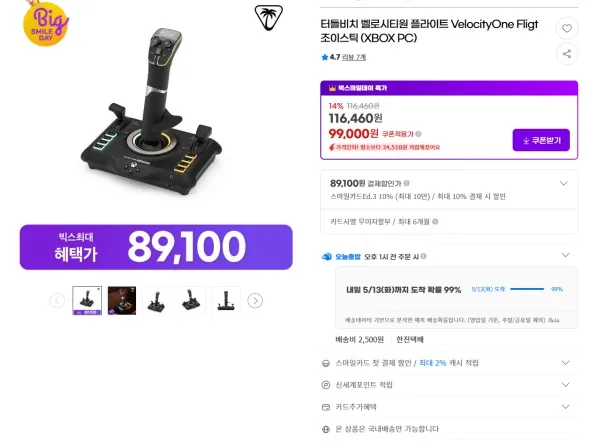Show next product thumbnails with right arrow
This screenshot has width=590, height=442.
[255, 301]
